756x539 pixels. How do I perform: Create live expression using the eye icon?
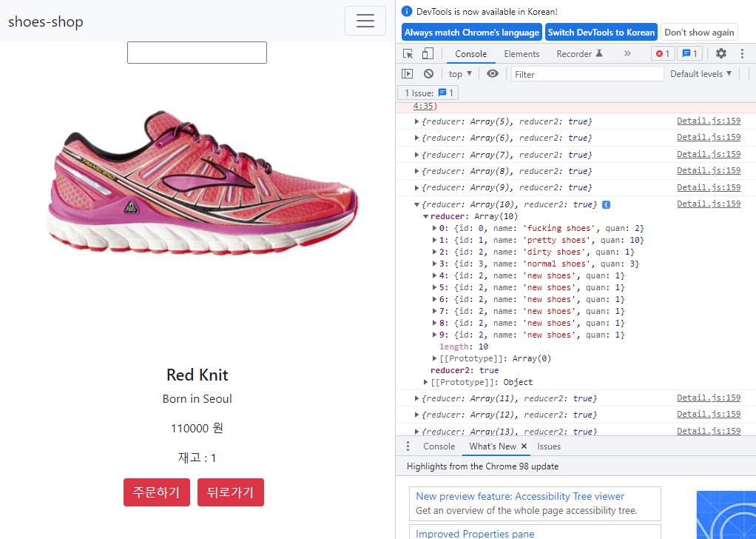[492, 73]
